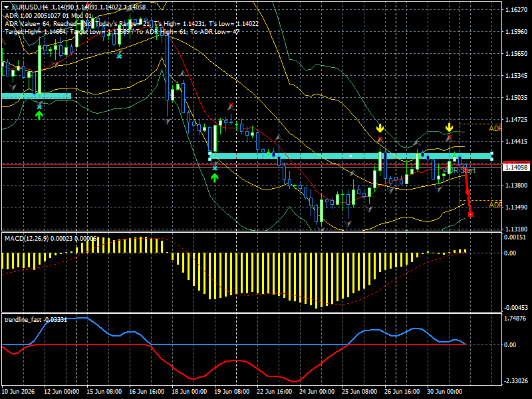Screen dimensions: 532x399
Task: Click the 0.00151 value on the MACD scale
Action: [x=515, y=237]
